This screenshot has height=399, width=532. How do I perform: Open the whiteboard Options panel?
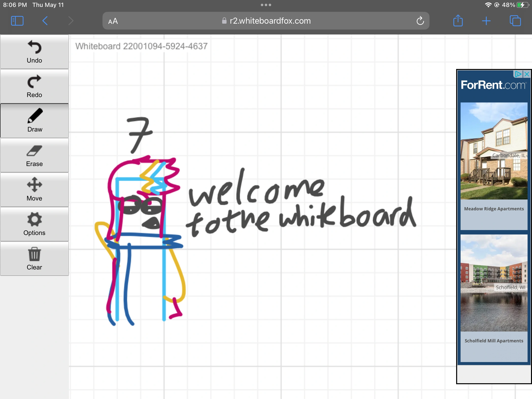click(34, 224)
